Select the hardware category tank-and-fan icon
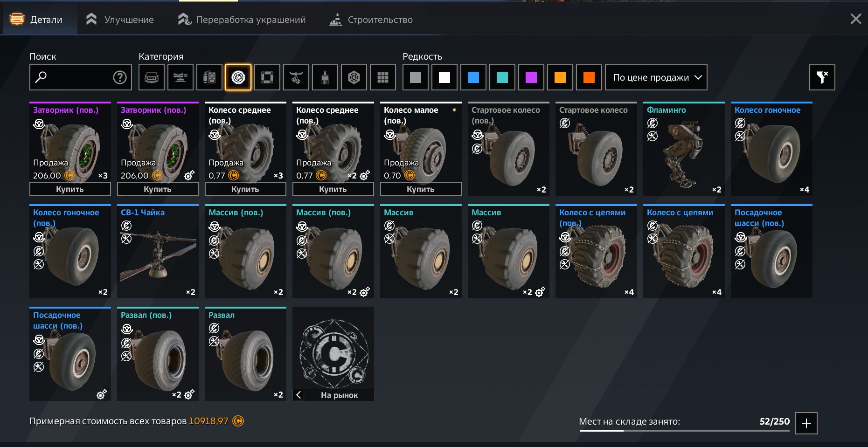The height and width of the screenshot is (447, 868). pyautogui.click(x=209, y=77)
